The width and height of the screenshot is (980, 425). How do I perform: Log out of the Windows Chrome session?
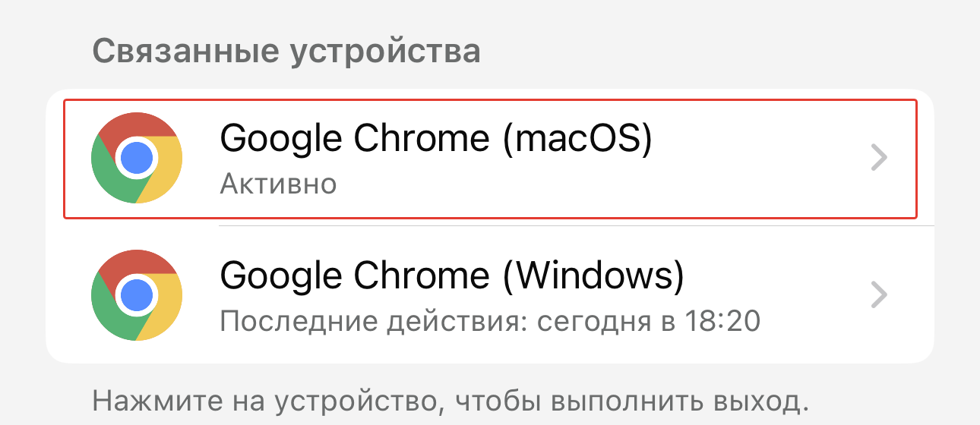[490, 294]
